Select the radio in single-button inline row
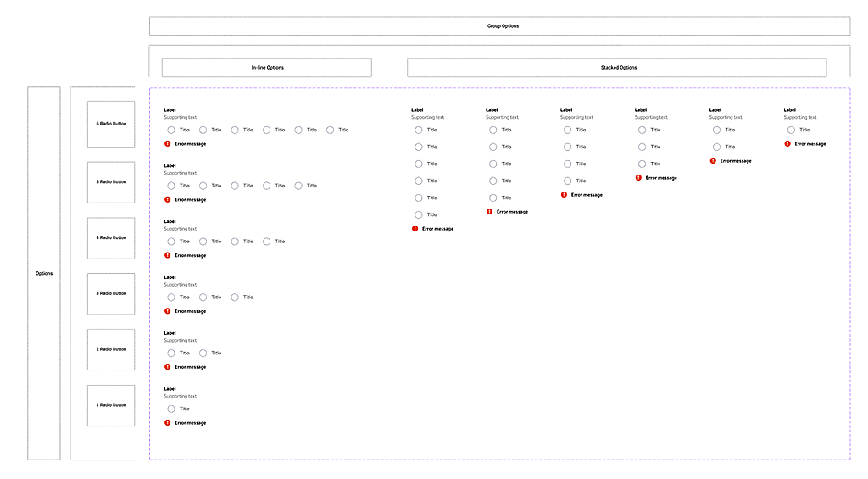The width and height of the screenshot is (868, 479). click(x=171, y=409)
